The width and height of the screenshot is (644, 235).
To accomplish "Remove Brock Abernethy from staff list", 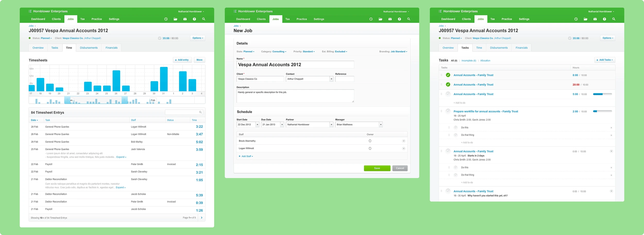I will [x=404, y=141].
